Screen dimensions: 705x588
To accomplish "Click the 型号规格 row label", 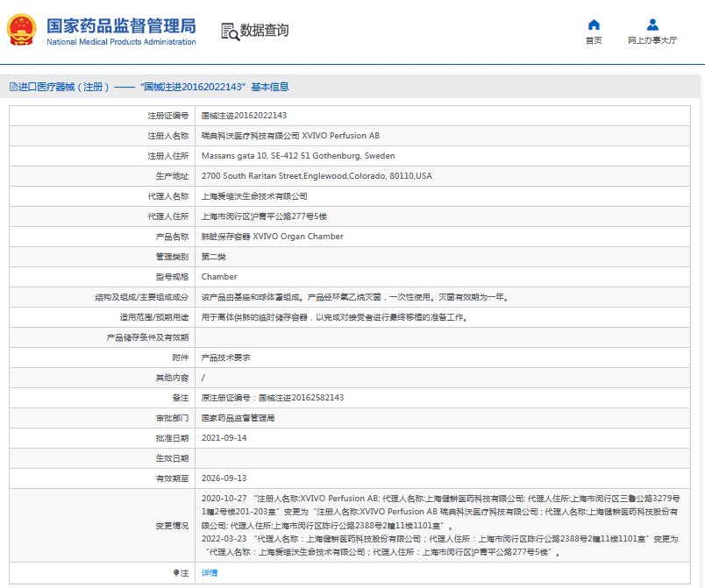I will pos(172,277).
